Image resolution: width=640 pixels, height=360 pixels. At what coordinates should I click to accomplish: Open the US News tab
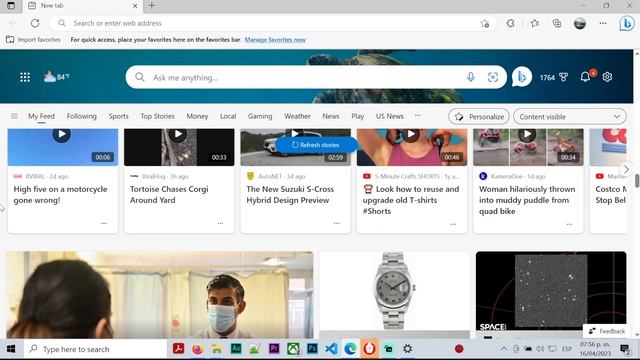(389, 116)
